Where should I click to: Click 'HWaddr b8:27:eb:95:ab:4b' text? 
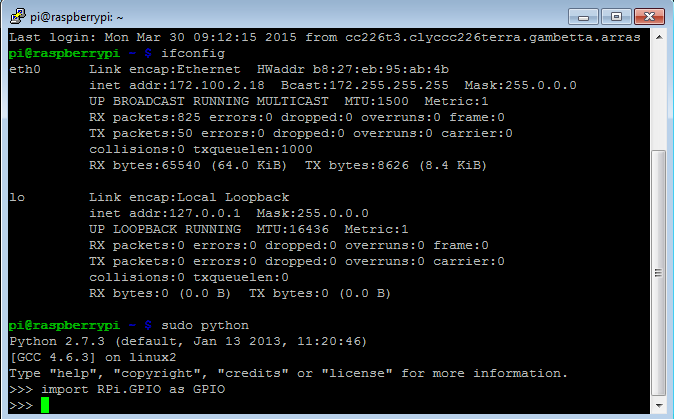[x=353, y=69]
